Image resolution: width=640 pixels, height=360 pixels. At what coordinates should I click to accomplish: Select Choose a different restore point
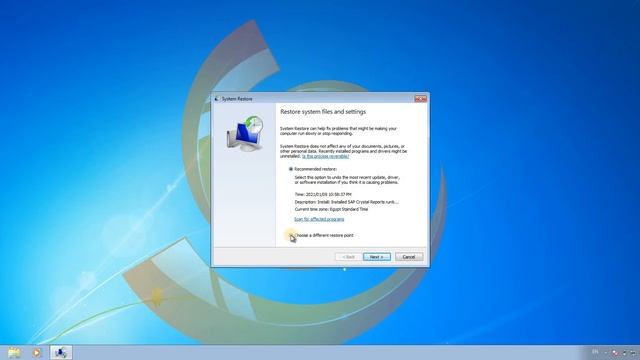291,236
